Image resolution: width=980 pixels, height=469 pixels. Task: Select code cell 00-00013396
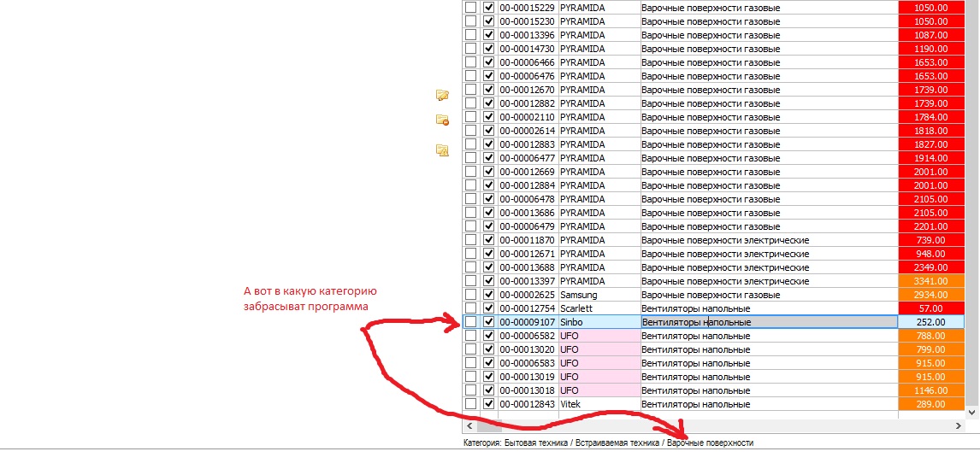pyautogui.click(x=528, y=35)
